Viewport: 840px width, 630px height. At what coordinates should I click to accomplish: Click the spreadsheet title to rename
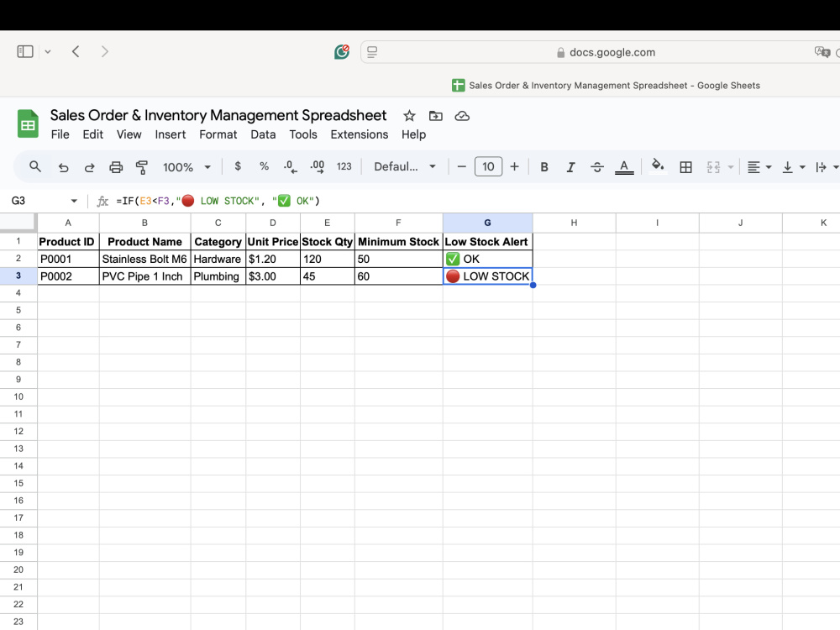[x=218, y=115]
